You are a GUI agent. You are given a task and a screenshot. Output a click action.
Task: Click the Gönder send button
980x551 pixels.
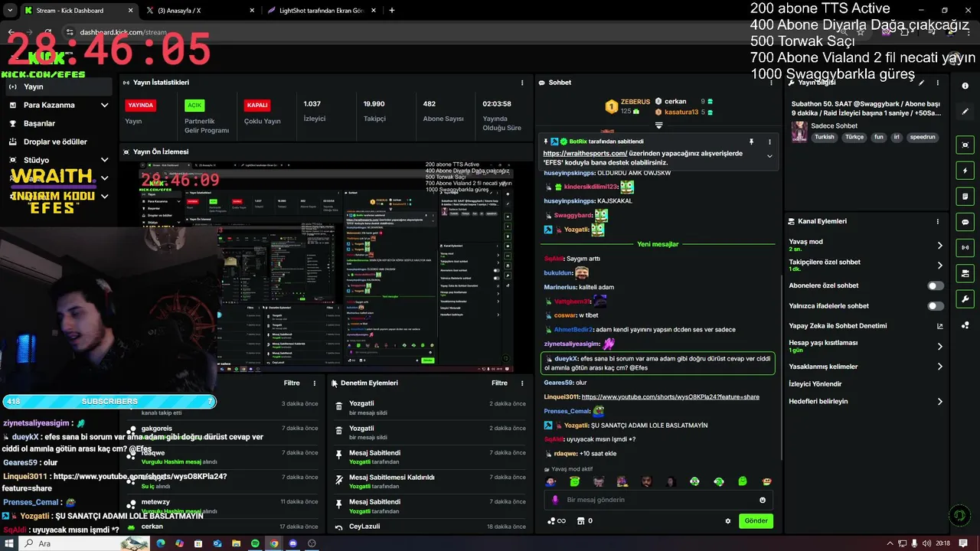click(x=756, y=521)
